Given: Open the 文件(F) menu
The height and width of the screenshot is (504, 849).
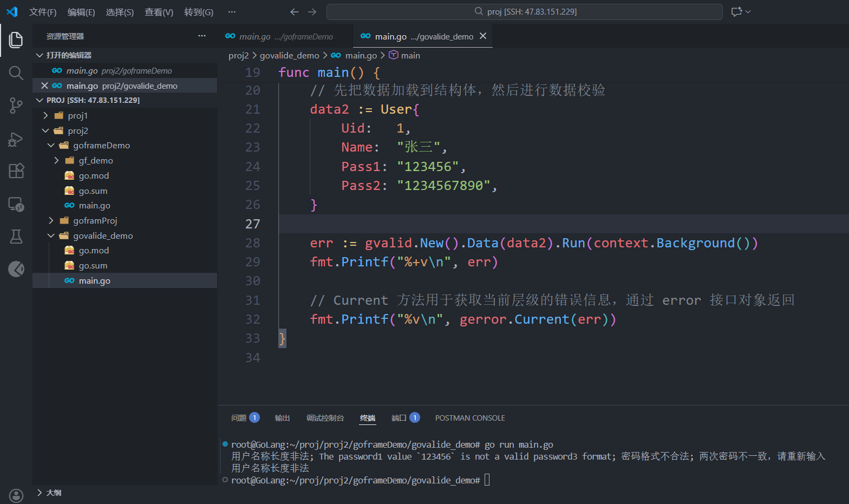Looking at the screenshot, I should [x=43, y=12].
